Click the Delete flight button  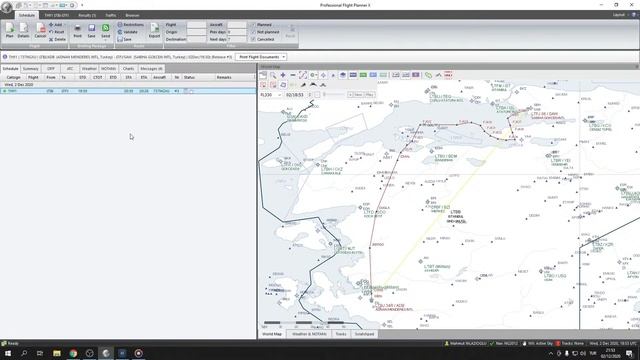point(57,39)
